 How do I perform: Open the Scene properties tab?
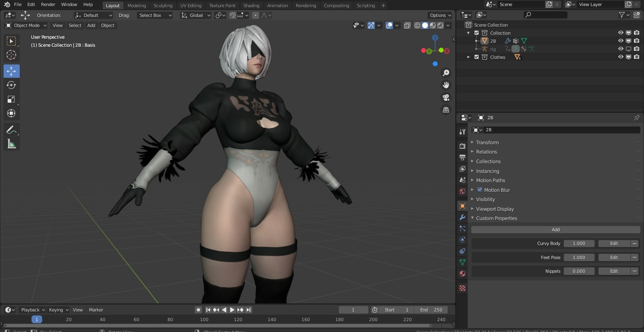pos(462,180)
